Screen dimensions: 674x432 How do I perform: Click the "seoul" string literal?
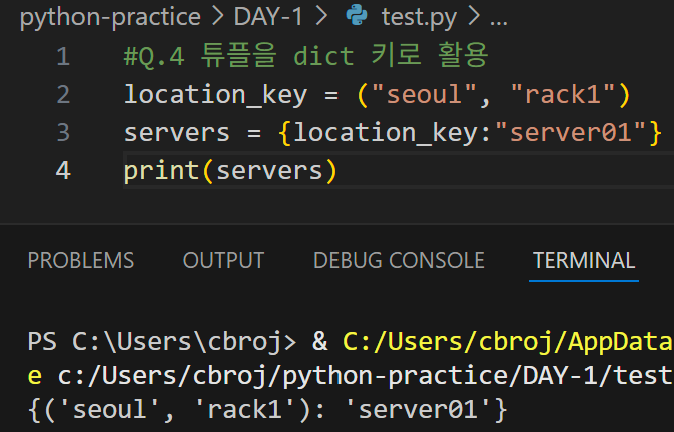(425, 95)
